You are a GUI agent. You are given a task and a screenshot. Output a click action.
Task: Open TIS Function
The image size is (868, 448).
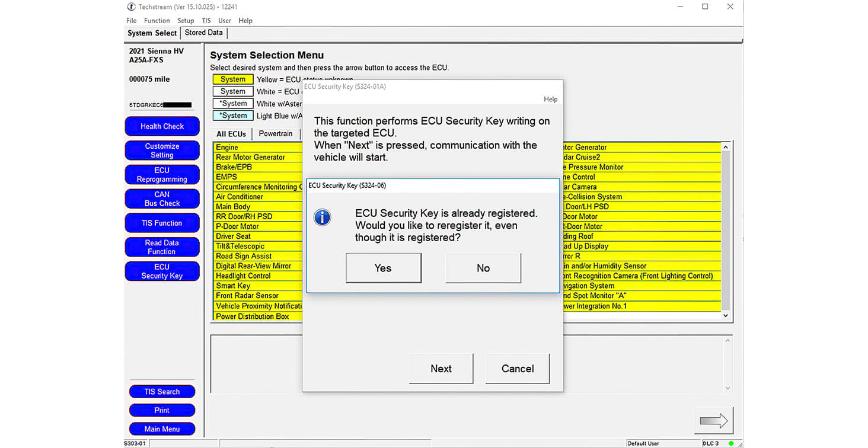pyautogui.click(x=162, y=223)
